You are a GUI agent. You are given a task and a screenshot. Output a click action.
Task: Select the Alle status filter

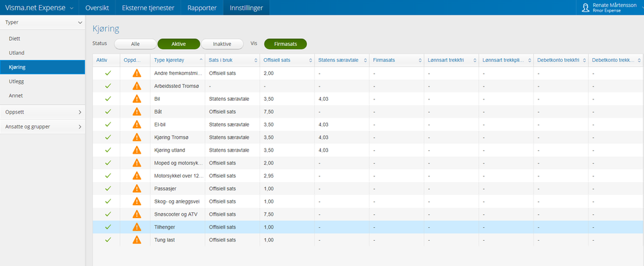[x=135, y=44]
